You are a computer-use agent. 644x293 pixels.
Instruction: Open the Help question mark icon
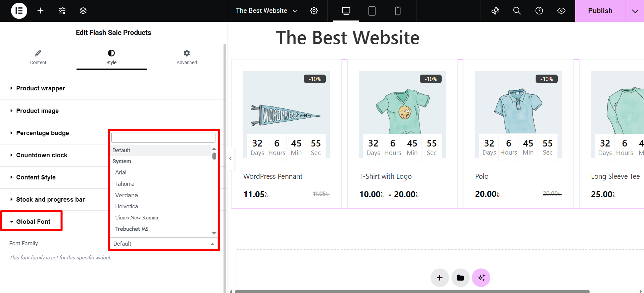click(539, 11)
